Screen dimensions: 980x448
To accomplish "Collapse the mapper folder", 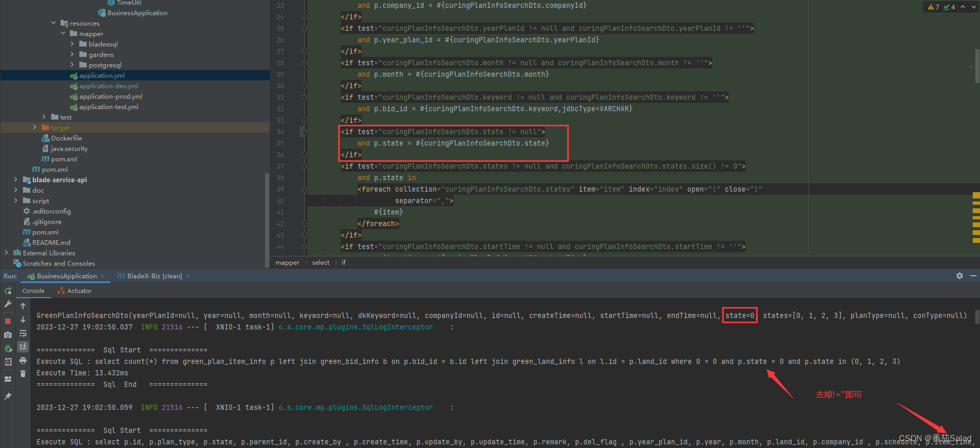I will (63, 33).
